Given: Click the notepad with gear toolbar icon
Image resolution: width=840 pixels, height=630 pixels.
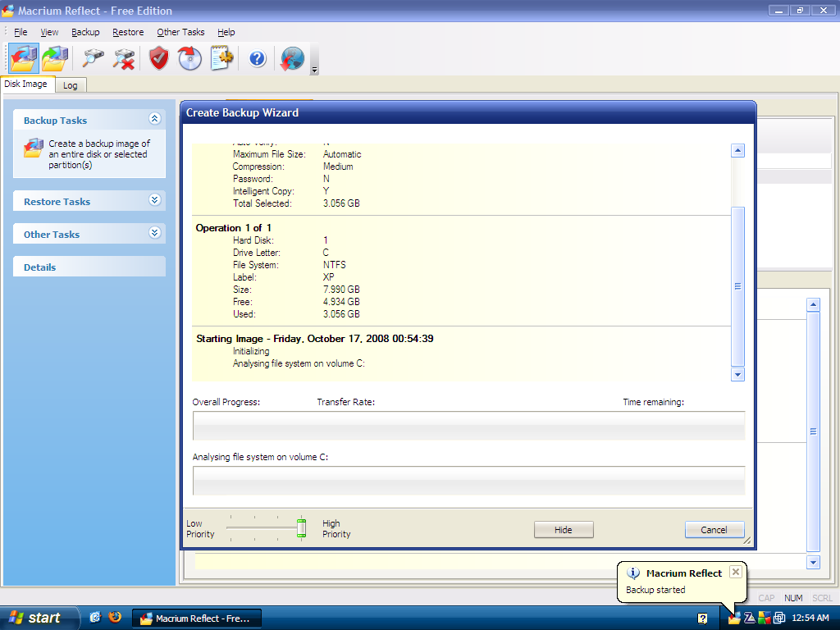Looking at the screenshot, I should (221, 58).
